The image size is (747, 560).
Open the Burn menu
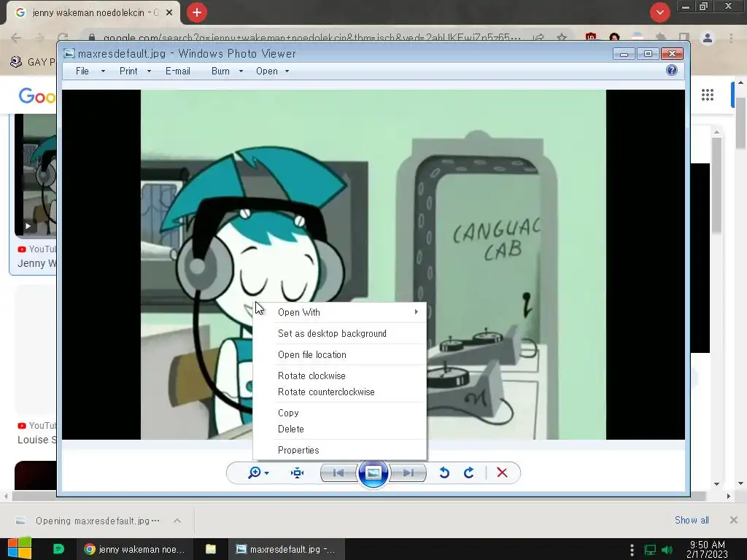tap(220, 71)
